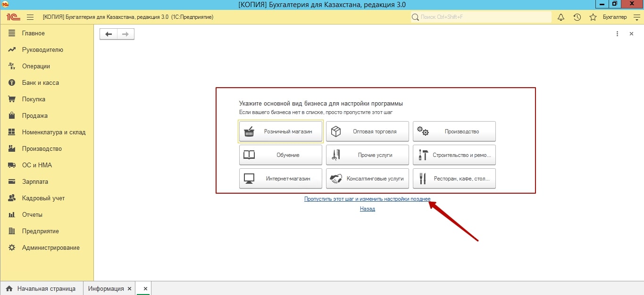Open the three-dot more options menu
The image size is (644, 295).
tap(617, 34)
